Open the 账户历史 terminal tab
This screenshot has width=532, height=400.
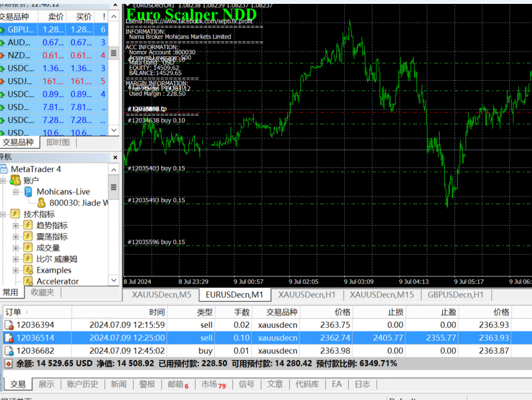(83, 384)
